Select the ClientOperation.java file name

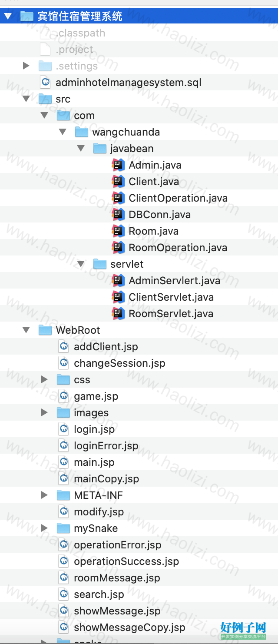coord(178,198)
